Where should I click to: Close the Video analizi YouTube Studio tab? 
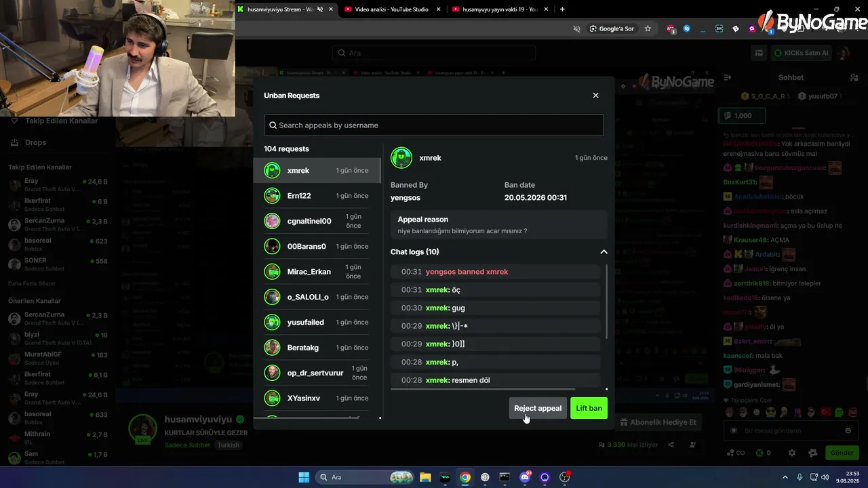tap(439, 9)
